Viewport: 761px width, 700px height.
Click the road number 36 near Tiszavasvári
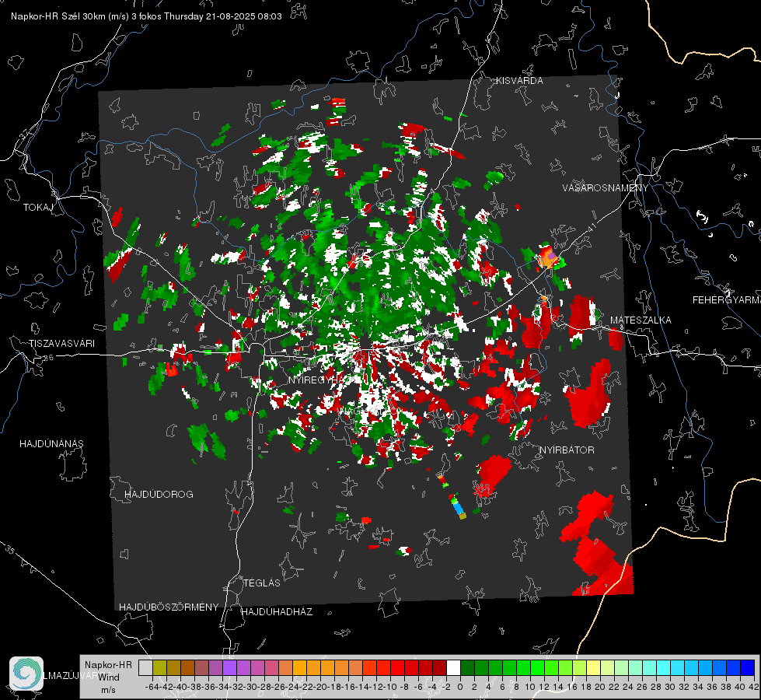click(48, 358)
